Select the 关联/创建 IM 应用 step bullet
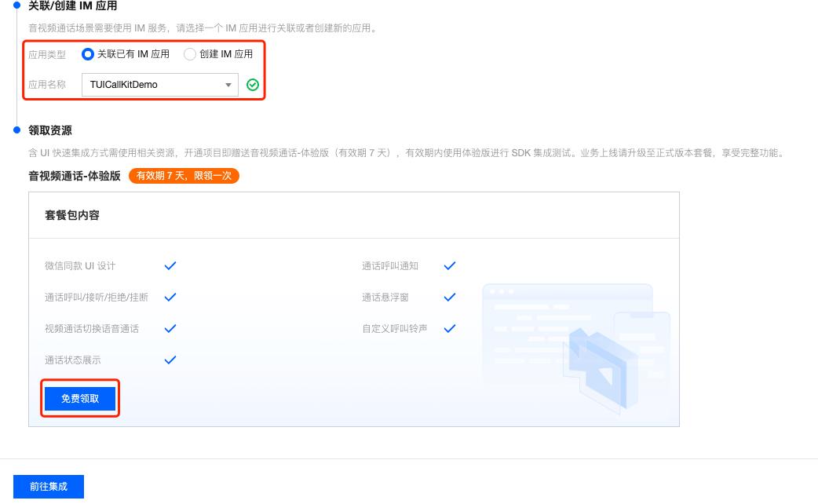818x504 pixels. pos(16,5)
